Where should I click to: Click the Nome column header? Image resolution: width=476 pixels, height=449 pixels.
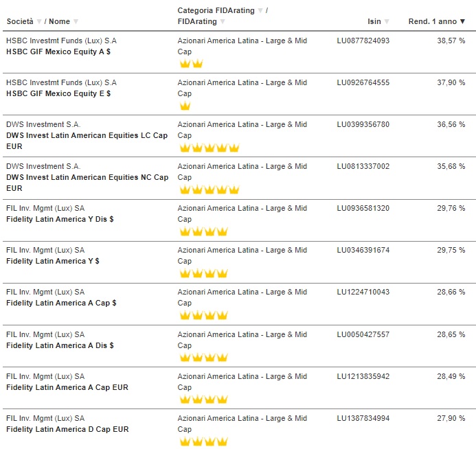59,21
